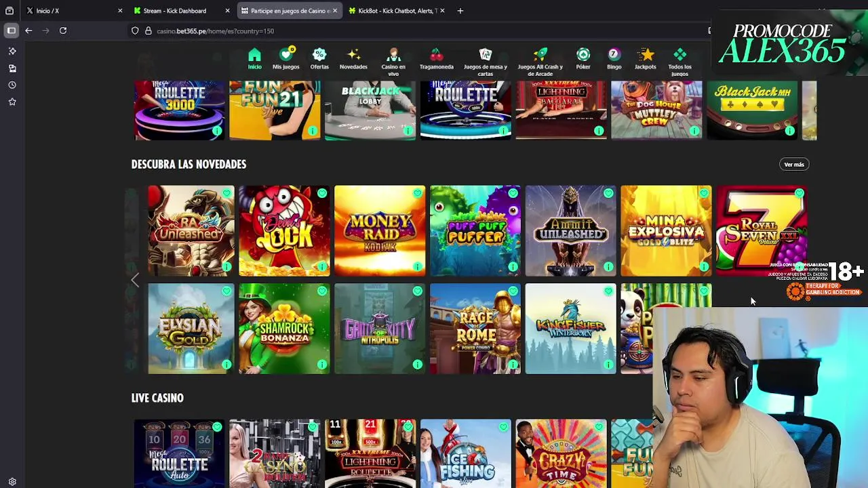Favorite Devil's Lock with its heart
Viewport: 868px width, 488px height.
[322, 193]
